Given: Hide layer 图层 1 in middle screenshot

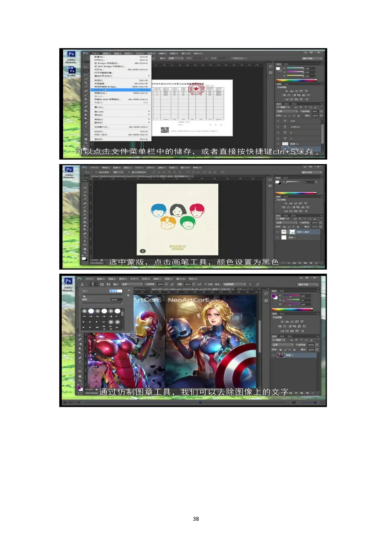Looking at the screenshot, I should point(277,238).
